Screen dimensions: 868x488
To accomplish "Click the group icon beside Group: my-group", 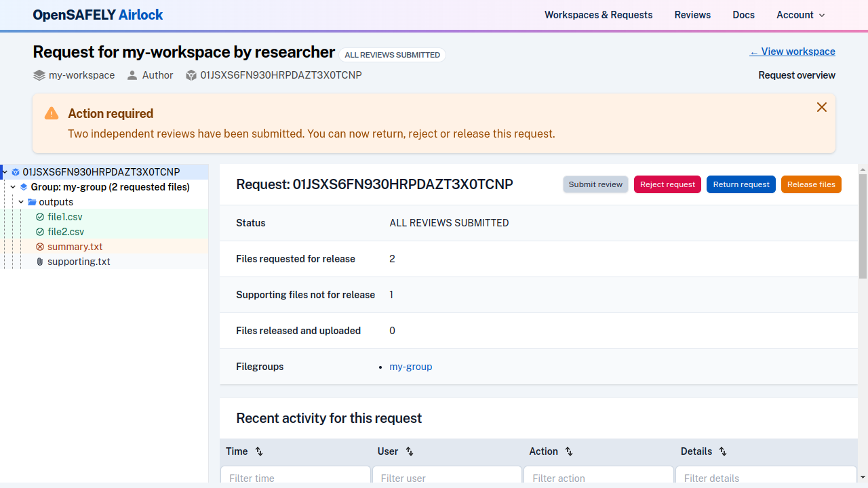I will pos(24,187).
